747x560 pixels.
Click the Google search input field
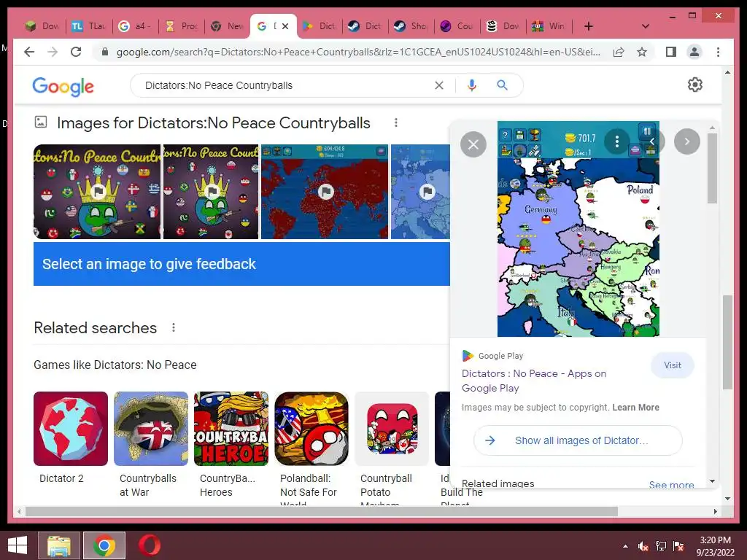click(x=286, y=85)
